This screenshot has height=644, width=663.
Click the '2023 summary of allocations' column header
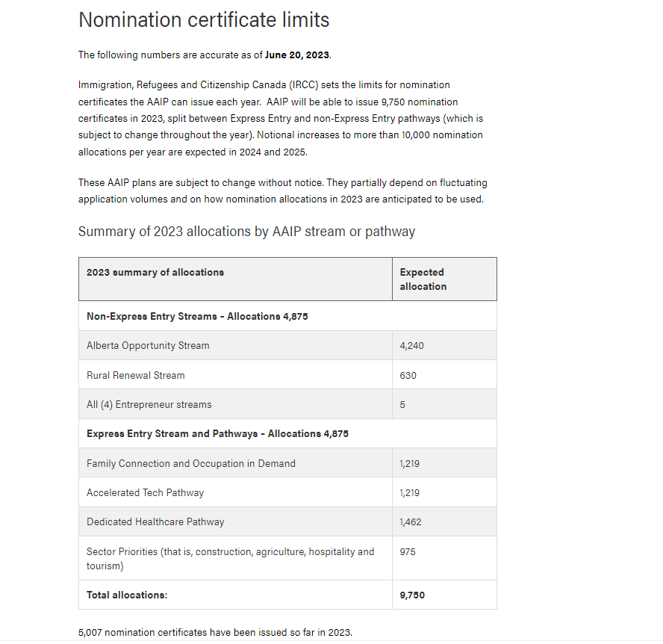coord(155,273)
